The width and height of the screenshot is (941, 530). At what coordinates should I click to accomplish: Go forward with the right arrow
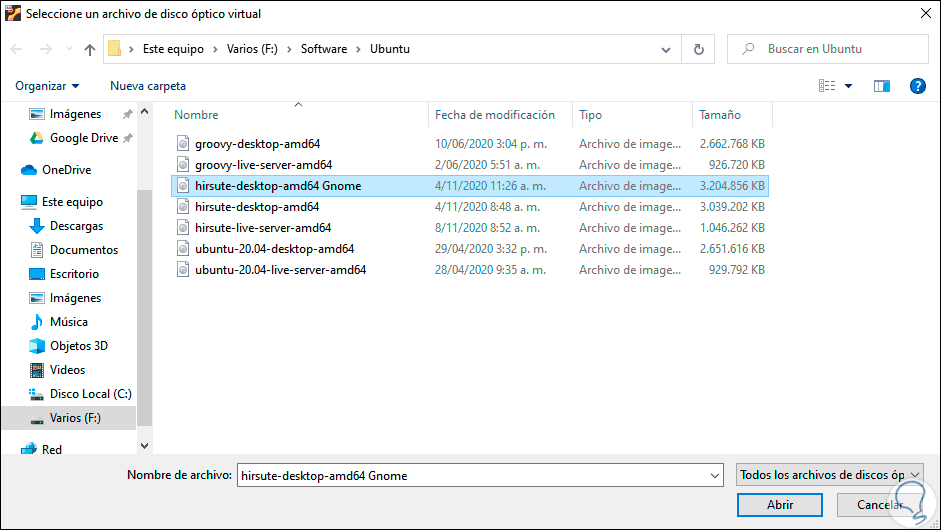[45, 49]
